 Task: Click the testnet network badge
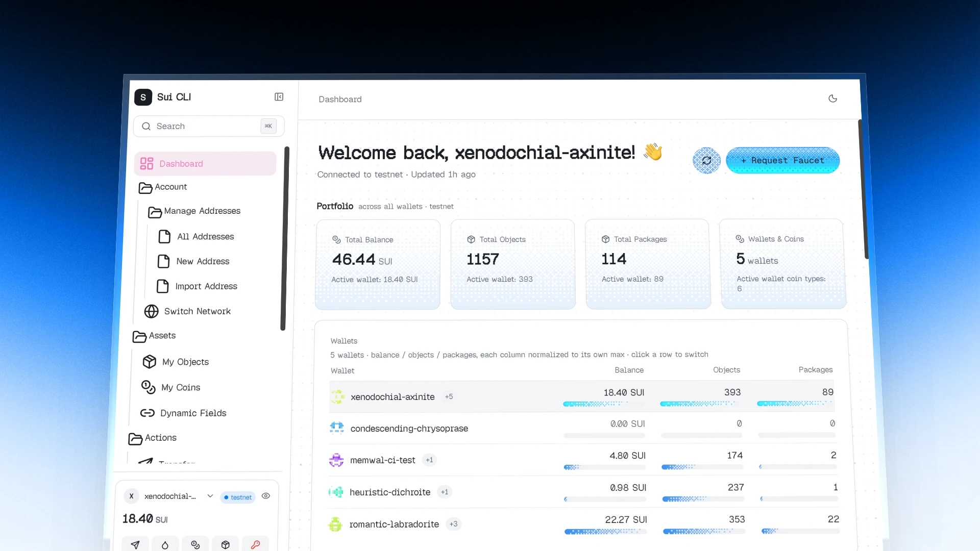pyautogui.click(x=237, y=497)
